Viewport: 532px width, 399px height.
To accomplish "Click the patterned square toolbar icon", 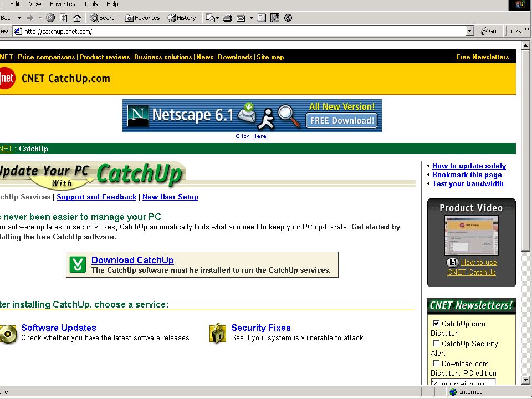I will [275, 18].
